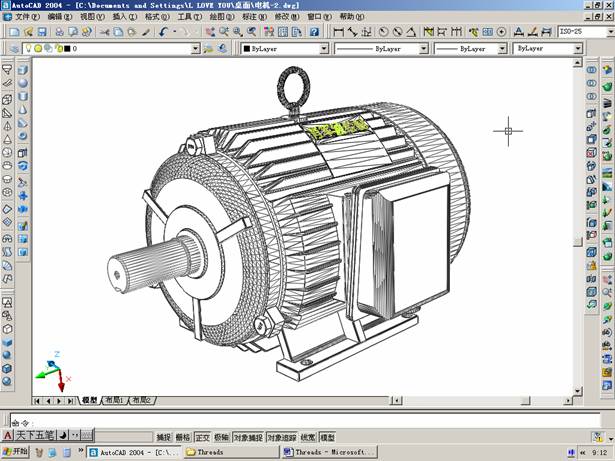This screenshot has height=461, width=615.
Task: Open the 修改 (Modify) menu
Action: click(287, 17)
